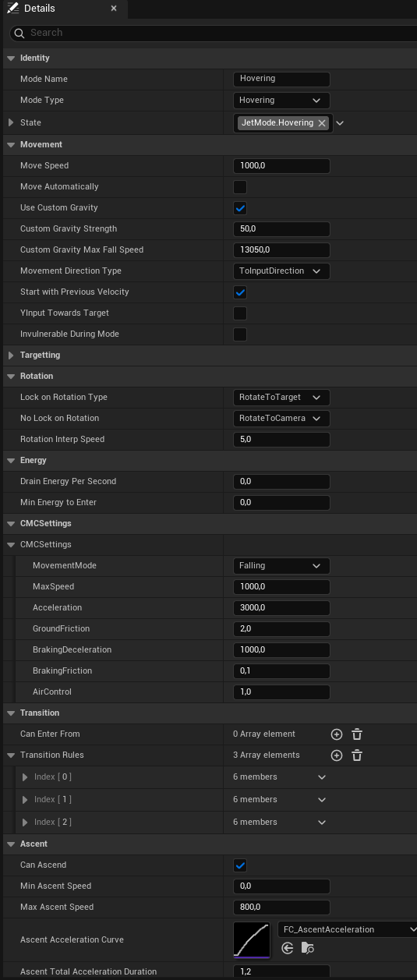
Task: Browse to FC_AscentAcceleration in Content Browser
Action: pyautogui.click(x=308, y=948)
